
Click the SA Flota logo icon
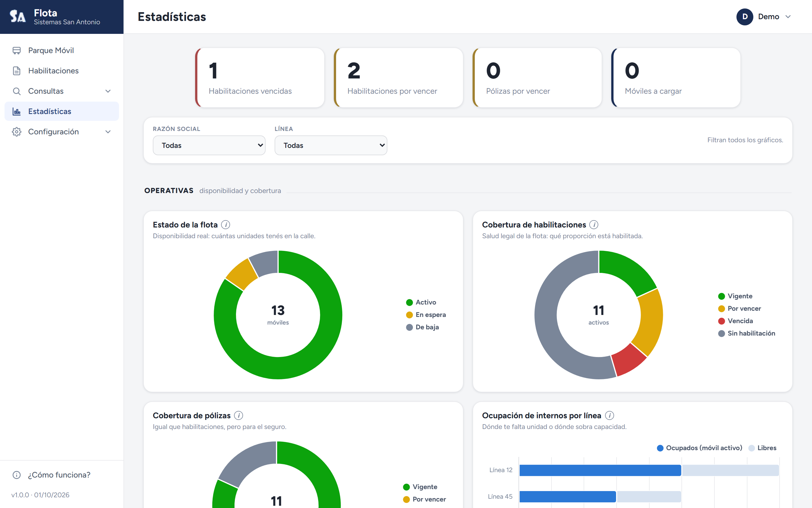17,16
